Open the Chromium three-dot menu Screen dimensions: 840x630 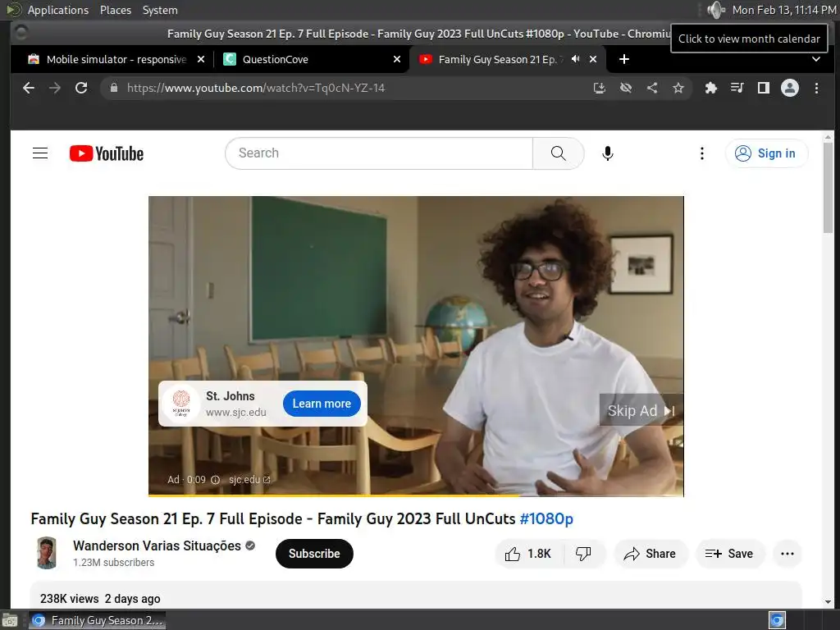(816, 88)
